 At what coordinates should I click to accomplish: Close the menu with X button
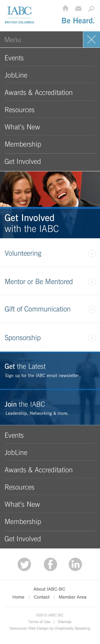pyautogui.click(x=92, y=39)
